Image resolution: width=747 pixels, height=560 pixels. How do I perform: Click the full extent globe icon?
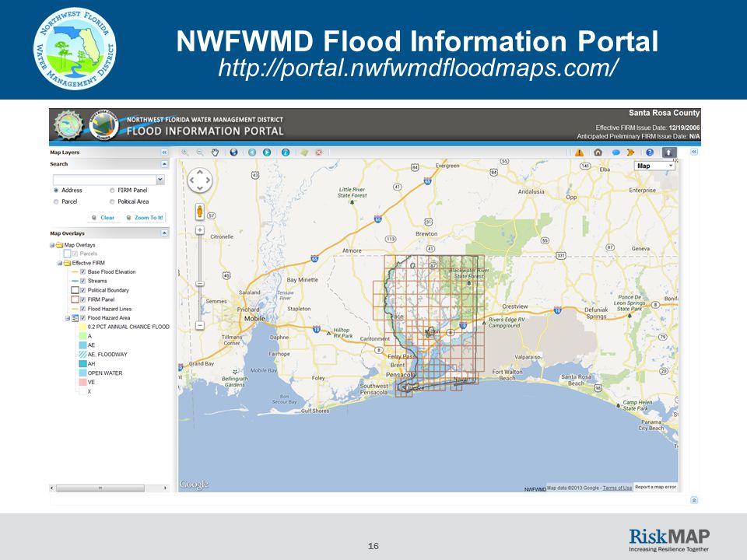pos(233,152)
